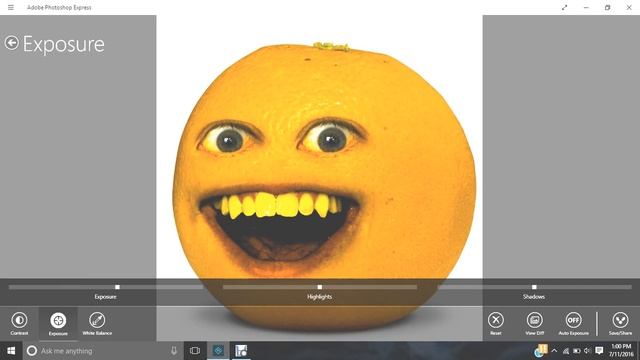Open the second pinned taskbar app

(241, 351)
